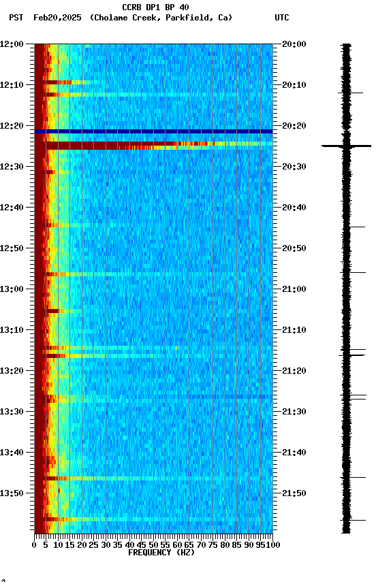Click the '21:00' UTC time label
The height and width of the screenshot is (588, 376).
click(294, 289)
